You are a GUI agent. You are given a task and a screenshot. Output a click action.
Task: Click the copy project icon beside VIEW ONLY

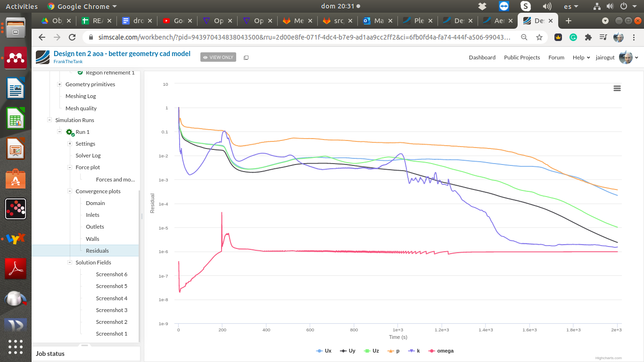(246, 58)
